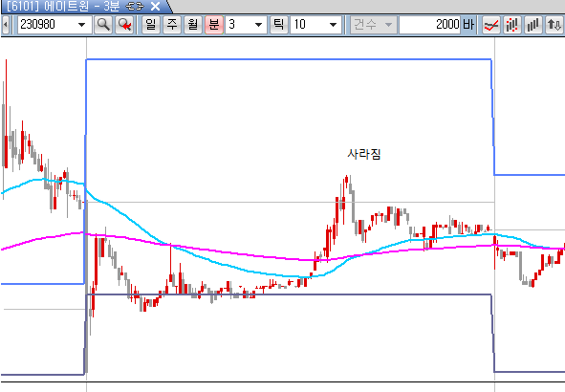Click the 틱 (tick) button
Screen dimensions: 565x392
pos(279,25)
